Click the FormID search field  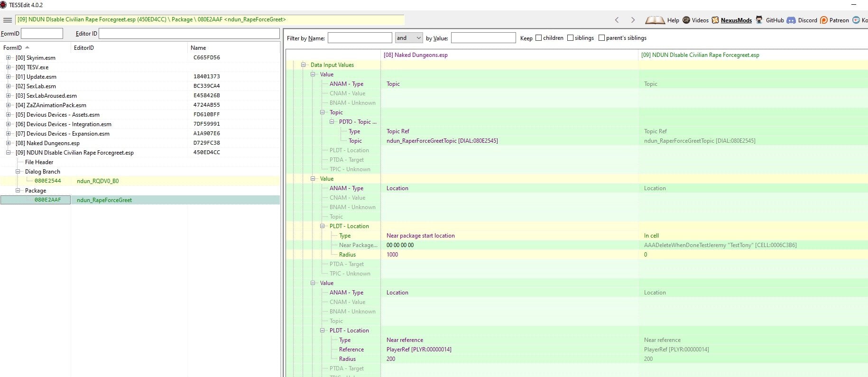[x=42, y=33]
